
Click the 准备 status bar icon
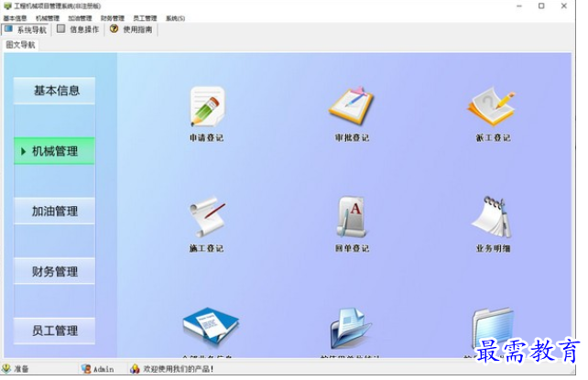(6, 369)
